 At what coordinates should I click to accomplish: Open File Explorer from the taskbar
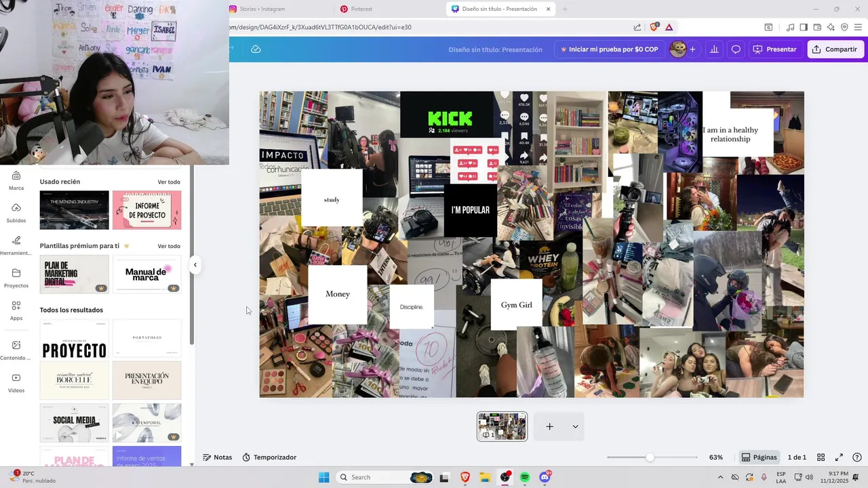(x=485, y=477)
